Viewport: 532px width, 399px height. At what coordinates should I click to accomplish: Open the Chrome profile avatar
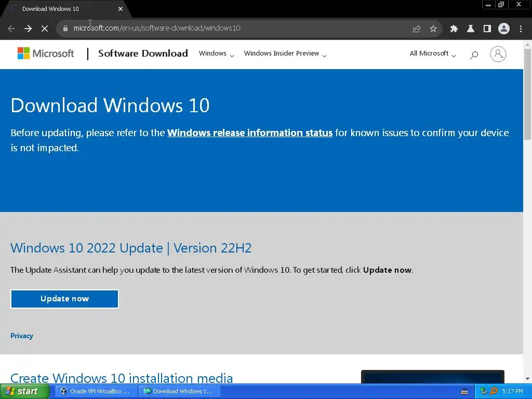(504, 29)
